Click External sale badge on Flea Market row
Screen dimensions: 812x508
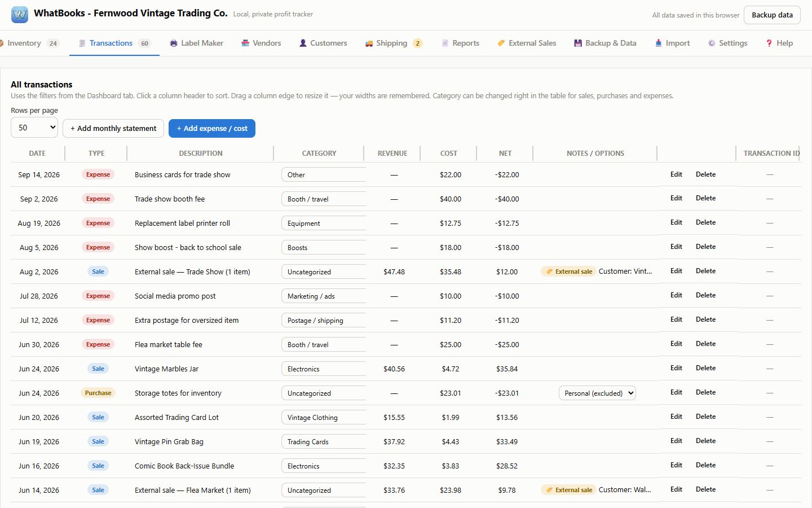coord(568,490)
